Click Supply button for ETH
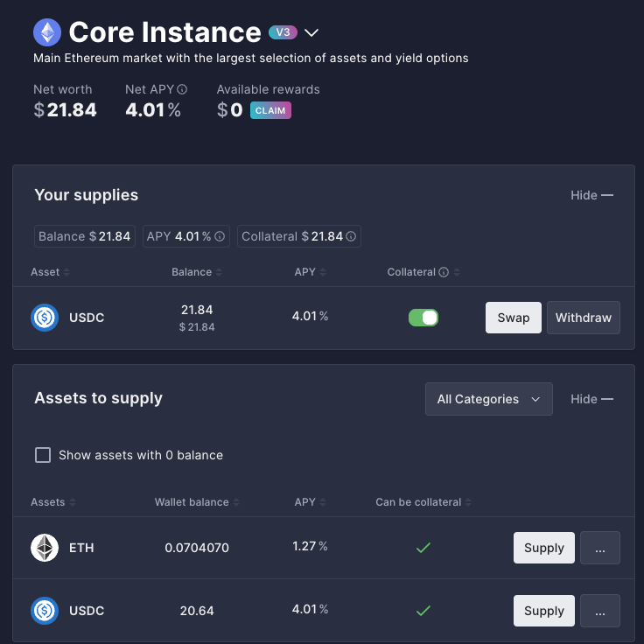Viewport: 644px width, 644px height. point(543,548)
